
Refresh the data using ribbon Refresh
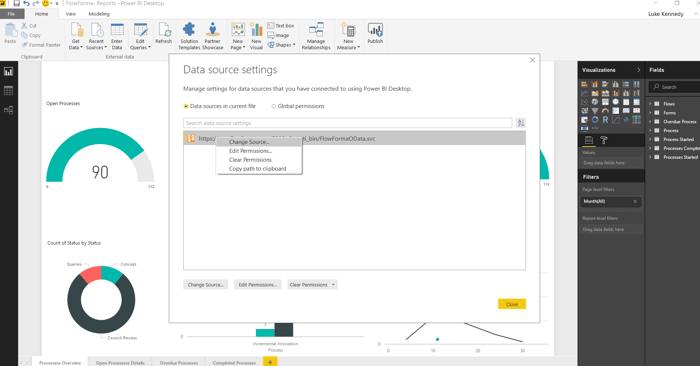tap(164, 33)
